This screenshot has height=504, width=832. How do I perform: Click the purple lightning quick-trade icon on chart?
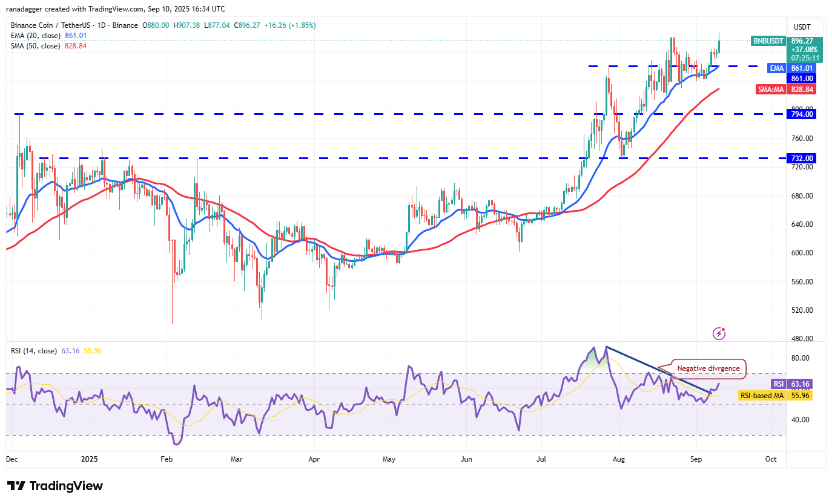(719, 333)
